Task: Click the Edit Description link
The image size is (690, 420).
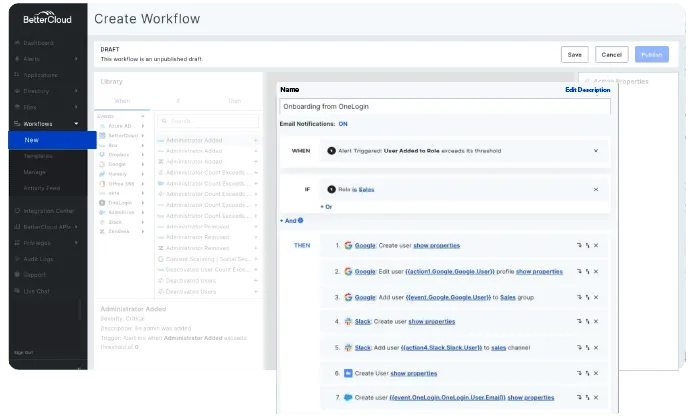Action: coord(587,89)
